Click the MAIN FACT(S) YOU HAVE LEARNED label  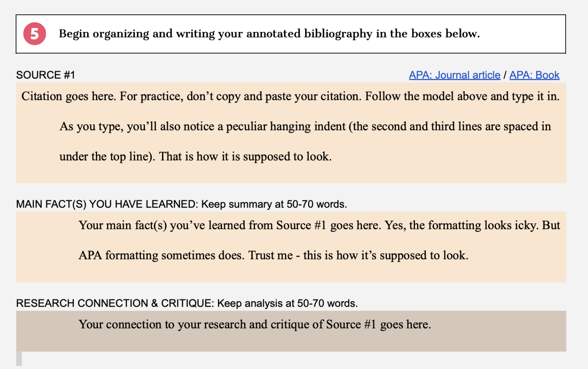click(107, 204)
